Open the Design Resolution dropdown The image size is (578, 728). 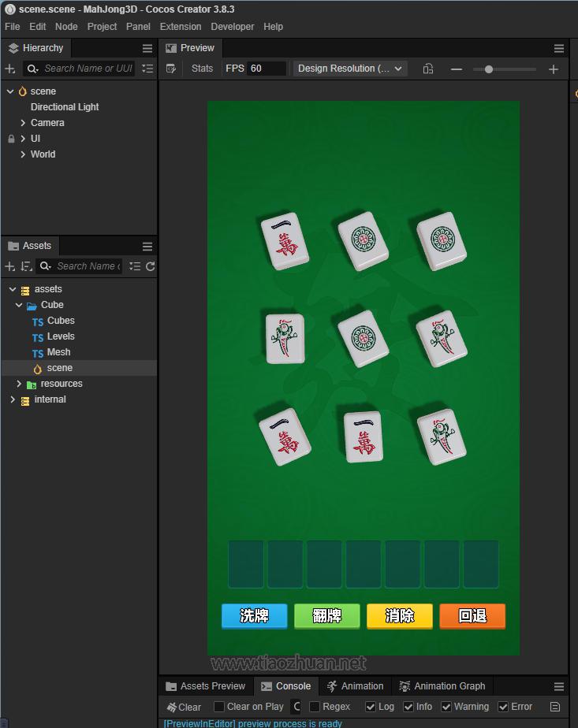pyautogui.click(x=350, y=69)
